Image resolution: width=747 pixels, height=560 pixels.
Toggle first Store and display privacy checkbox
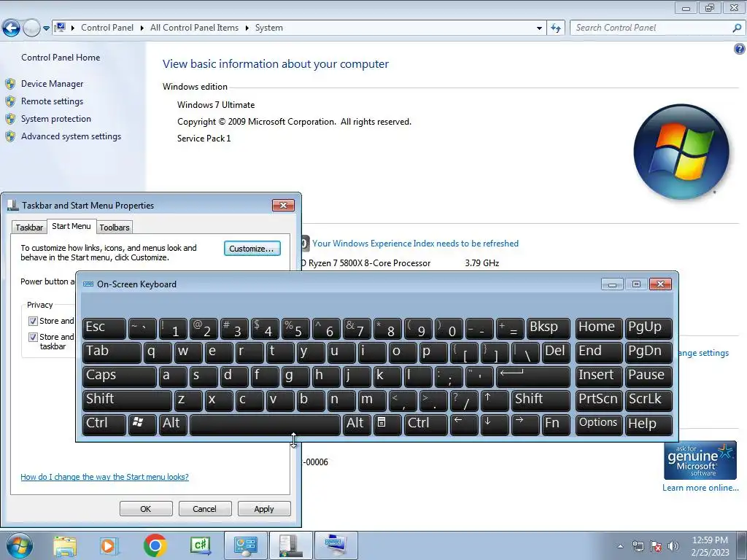pos(33,321)
